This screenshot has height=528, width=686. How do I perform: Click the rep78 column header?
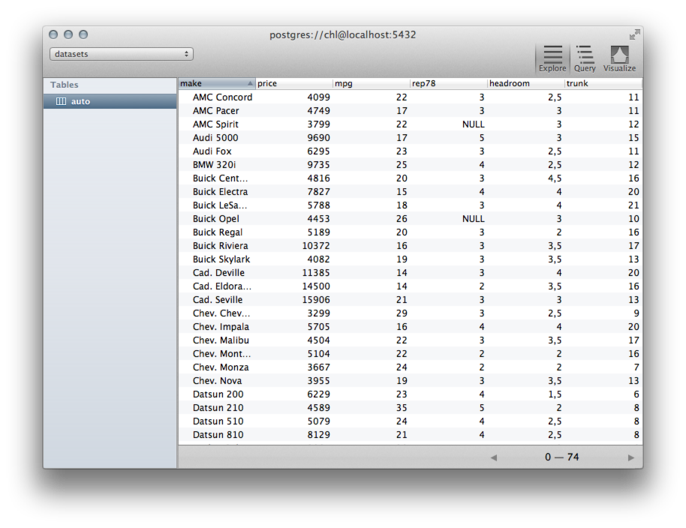(449, 84)
